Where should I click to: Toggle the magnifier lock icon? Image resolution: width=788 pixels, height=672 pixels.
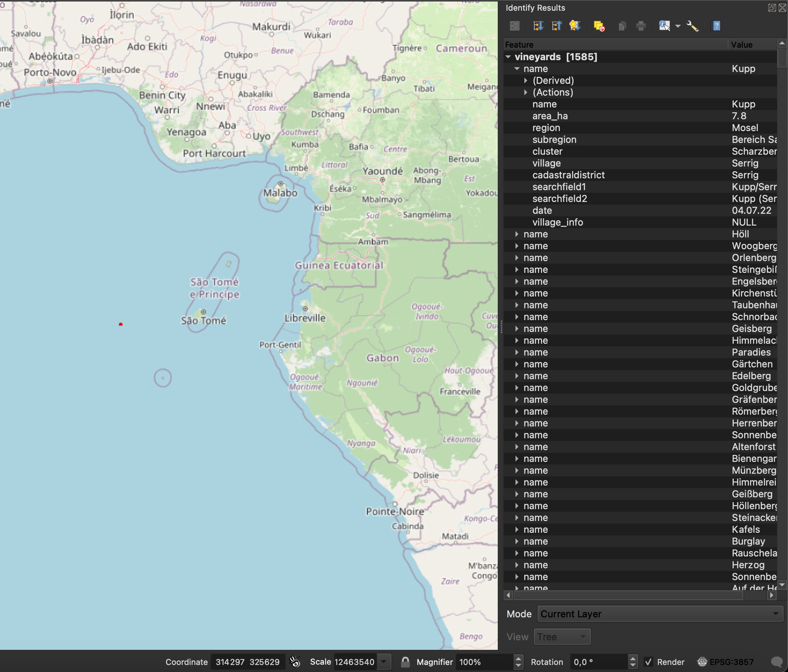405,662
